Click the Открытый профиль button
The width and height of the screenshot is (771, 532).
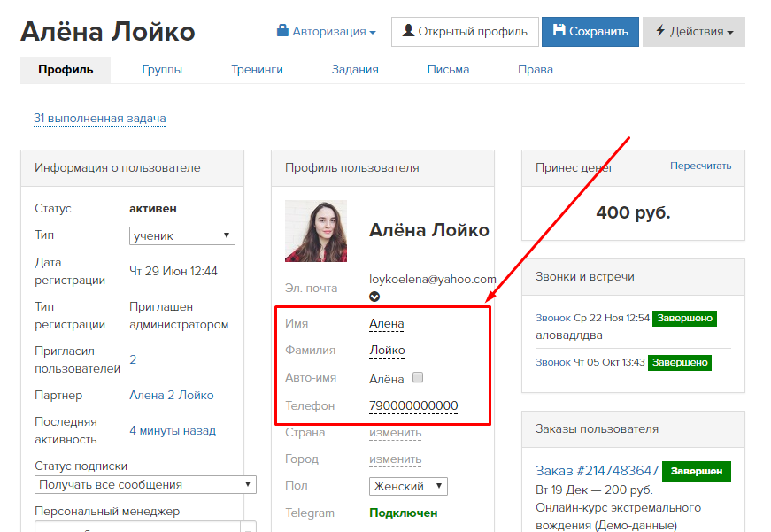[x=465, y=32]
